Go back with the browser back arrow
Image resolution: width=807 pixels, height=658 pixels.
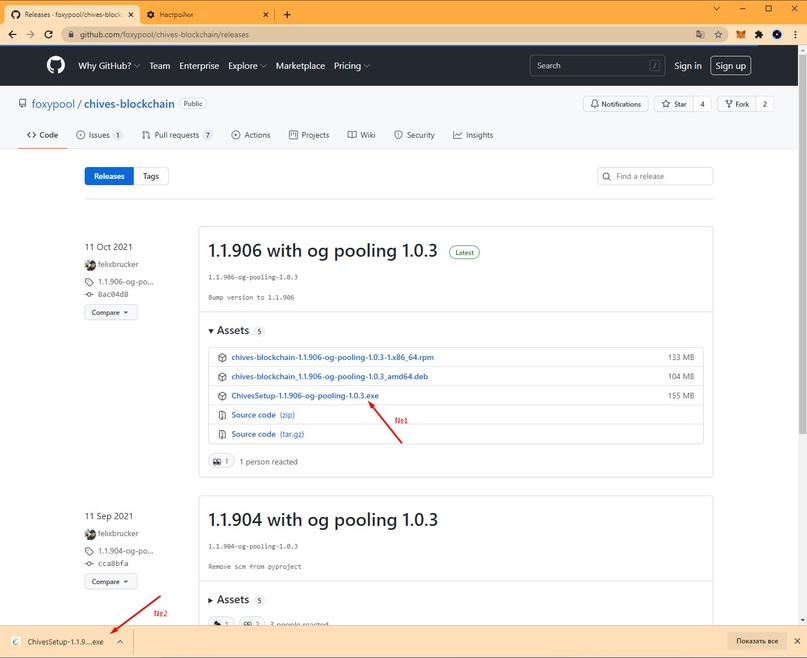[12, 34]
